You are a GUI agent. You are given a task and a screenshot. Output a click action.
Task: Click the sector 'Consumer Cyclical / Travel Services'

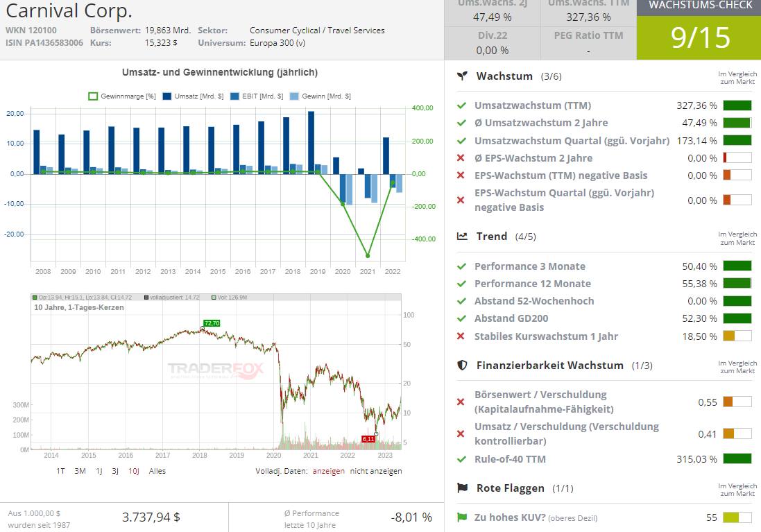(318, 30)
